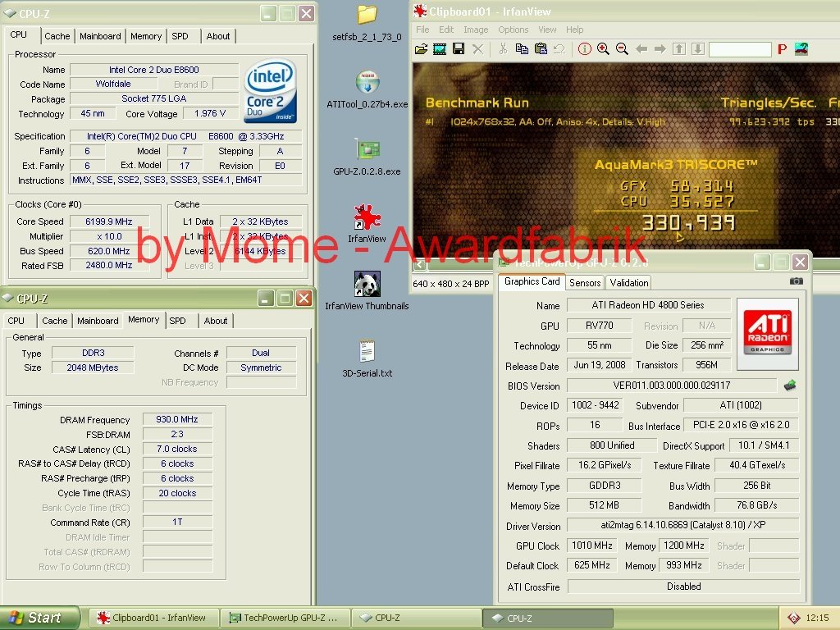Open the Help menu in IrfanView

(575, 30)
